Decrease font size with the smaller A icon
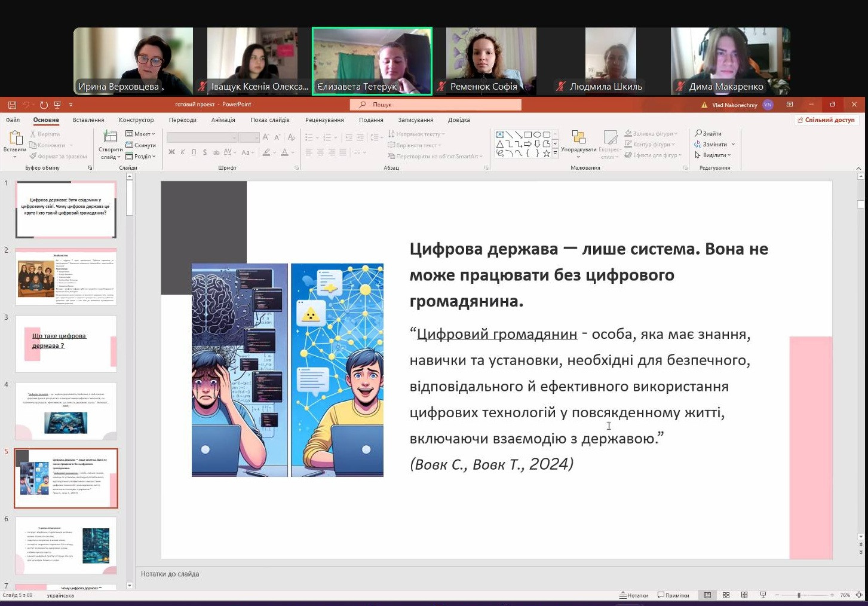Screen dimensions: 868x606 (277, 137)
